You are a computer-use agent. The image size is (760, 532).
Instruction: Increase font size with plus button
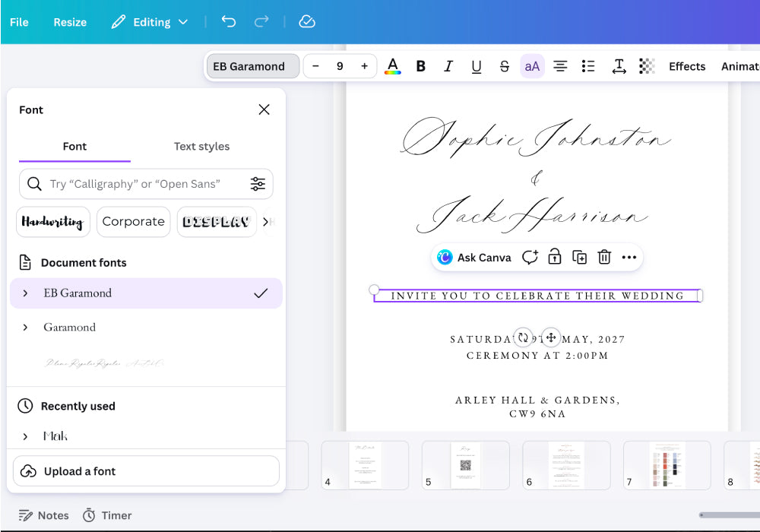coord(365,66)
